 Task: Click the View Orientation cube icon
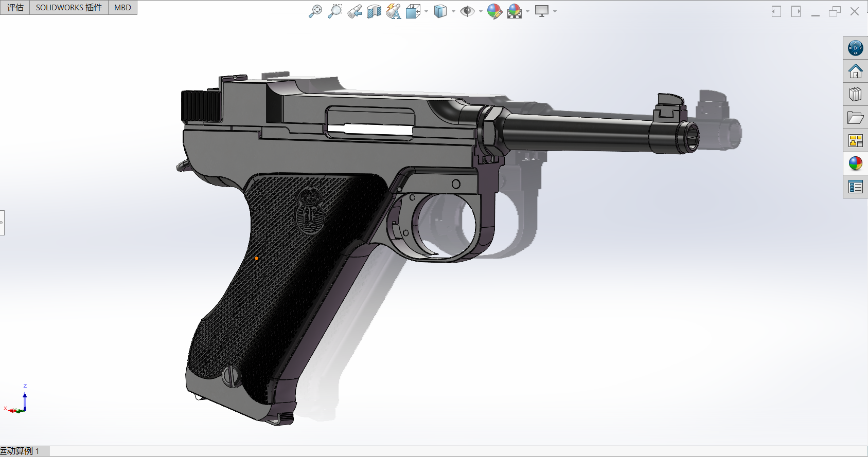[x=413, y=11]
